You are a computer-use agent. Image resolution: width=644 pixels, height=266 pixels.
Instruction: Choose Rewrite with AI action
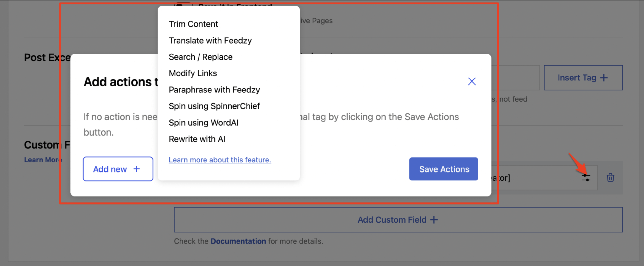(197, 139)
